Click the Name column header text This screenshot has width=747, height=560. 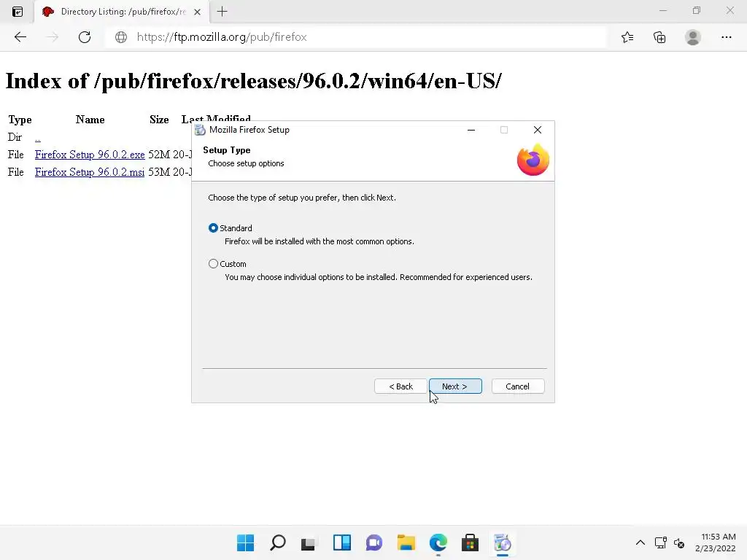click(90, 120)
